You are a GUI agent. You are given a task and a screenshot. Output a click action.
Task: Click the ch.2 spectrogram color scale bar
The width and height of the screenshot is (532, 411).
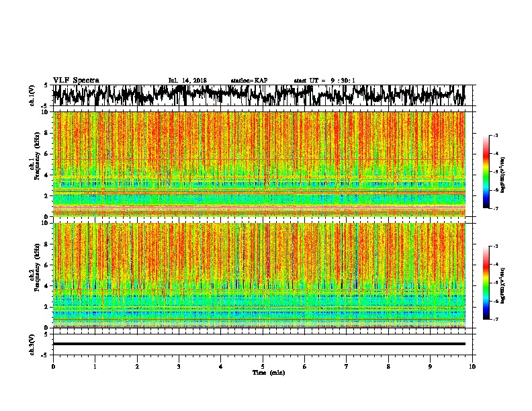pyautogui.click(x=486, y=283)
